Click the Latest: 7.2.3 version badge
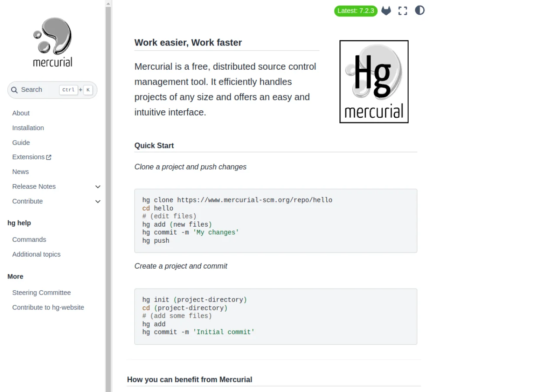Screen dimensions: 554x392 tap(356, 11)
